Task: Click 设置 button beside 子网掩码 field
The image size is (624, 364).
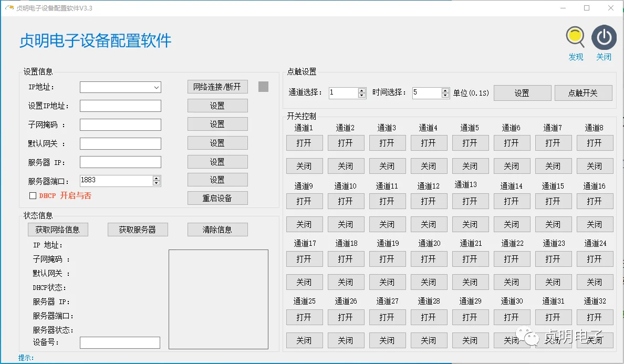Action: [x=217, y=124]
